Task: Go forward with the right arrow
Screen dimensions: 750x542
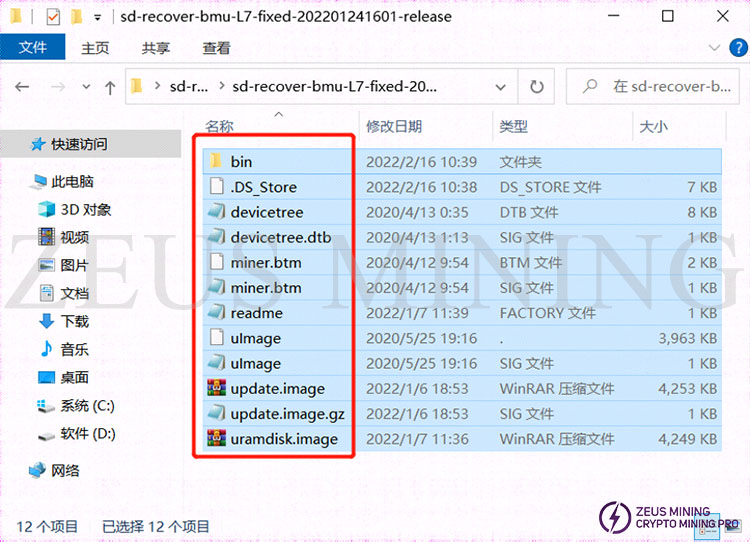Action: pos(58,87)
